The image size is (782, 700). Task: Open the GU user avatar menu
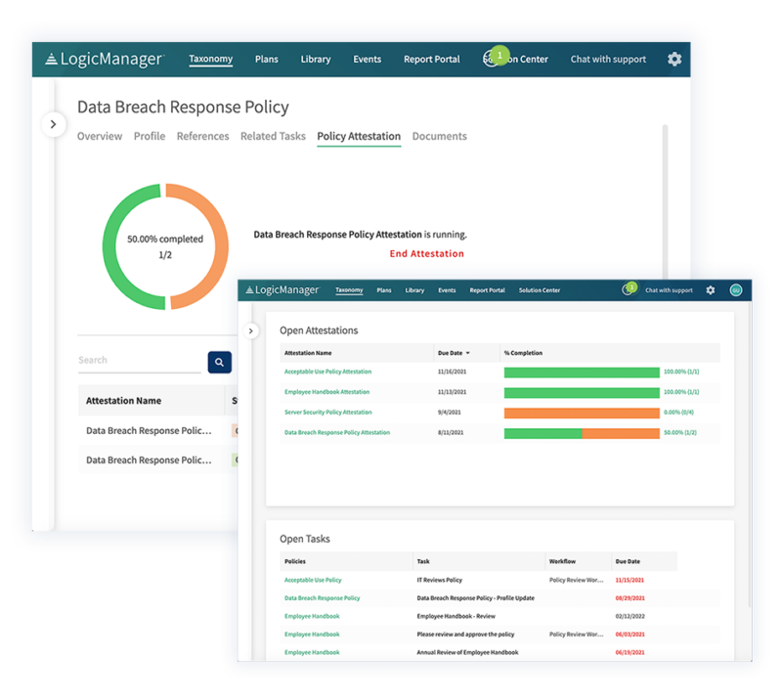pyautogui.click(x=735, y=289)
